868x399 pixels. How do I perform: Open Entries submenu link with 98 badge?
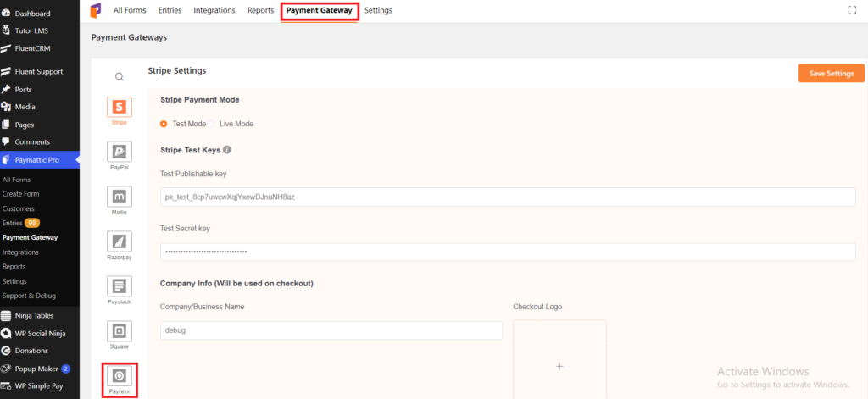[x=21, y=223]
